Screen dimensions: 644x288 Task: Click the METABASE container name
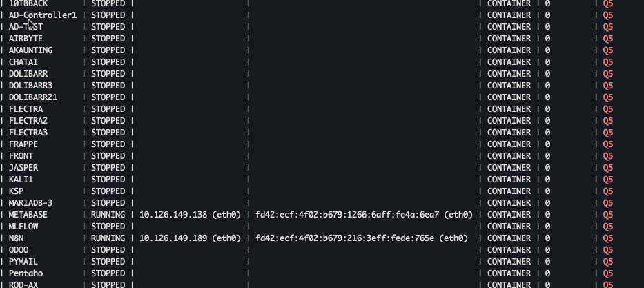tap(28, 215)
